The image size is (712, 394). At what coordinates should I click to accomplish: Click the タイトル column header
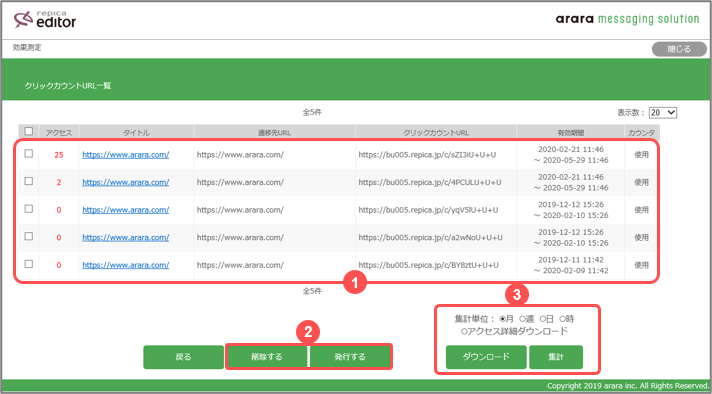[x=136, y=133]
